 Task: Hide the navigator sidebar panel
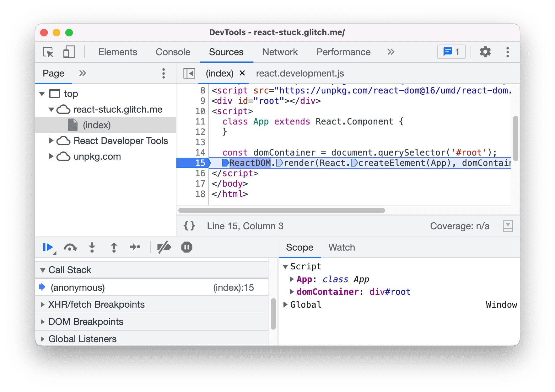coord(189,73)
